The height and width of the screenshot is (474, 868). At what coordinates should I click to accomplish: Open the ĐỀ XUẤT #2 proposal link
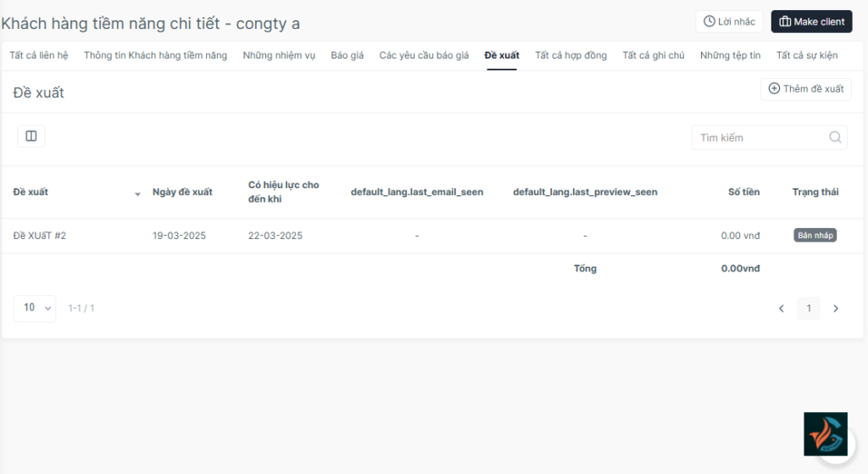click(39, 236)
